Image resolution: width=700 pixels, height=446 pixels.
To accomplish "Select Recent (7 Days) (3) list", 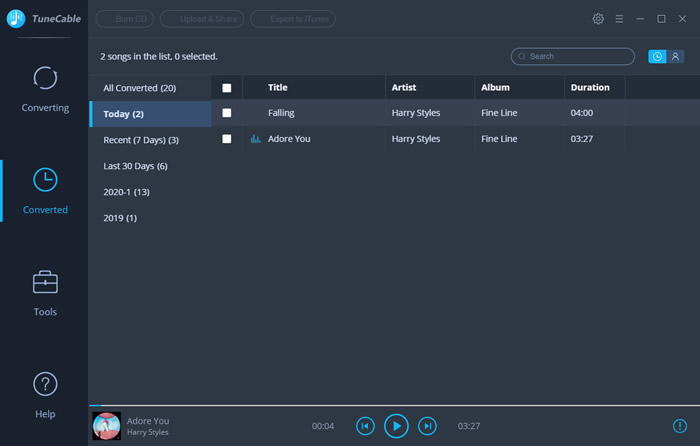I will (150, 140).
